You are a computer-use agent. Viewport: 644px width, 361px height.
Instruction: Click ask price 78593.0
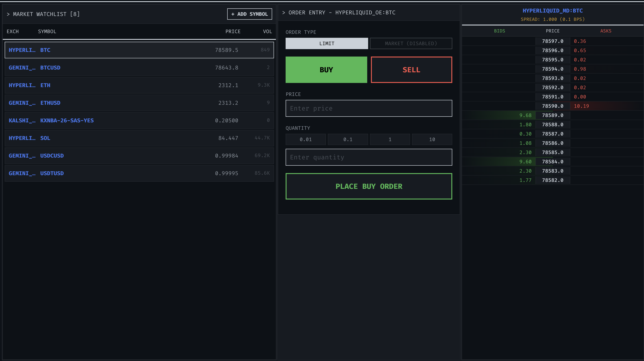click(553, 78)
